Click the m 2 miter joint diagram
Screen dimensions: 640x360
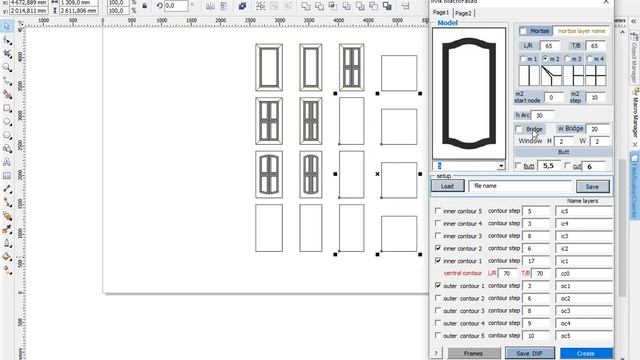pyautogui.click(x=551, y=76)
